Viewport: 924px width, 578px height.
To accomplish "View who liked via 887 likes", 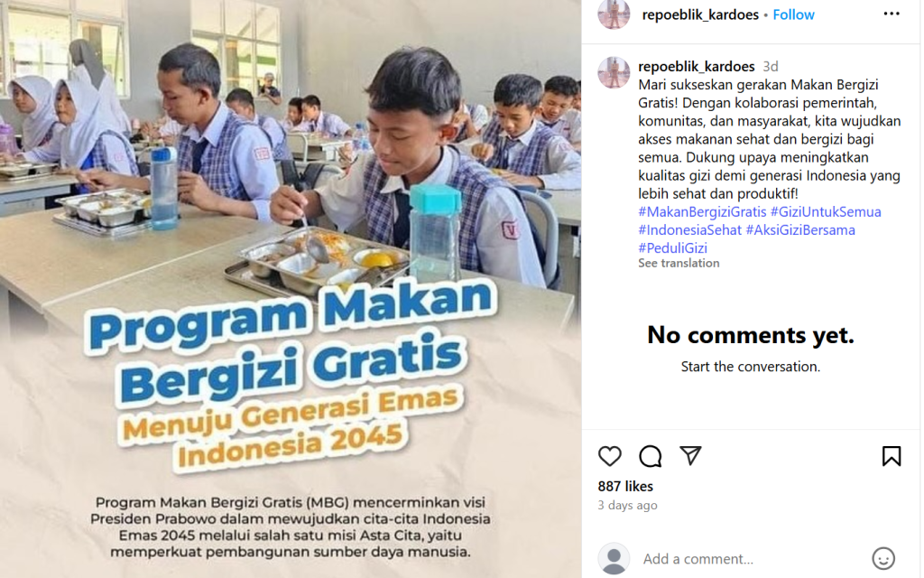I will [625, 487].
